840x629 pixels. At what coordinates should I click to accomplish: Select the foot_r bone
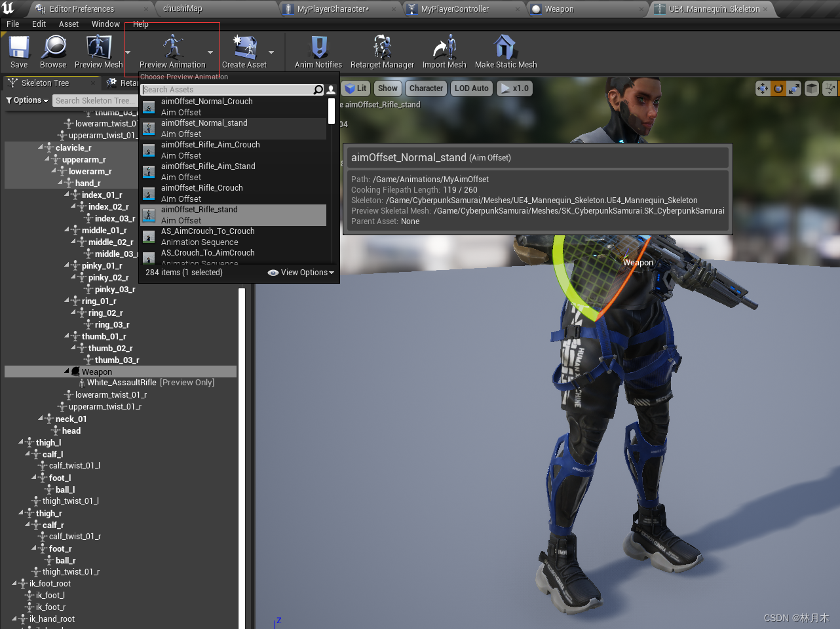(x=60, y=548)
